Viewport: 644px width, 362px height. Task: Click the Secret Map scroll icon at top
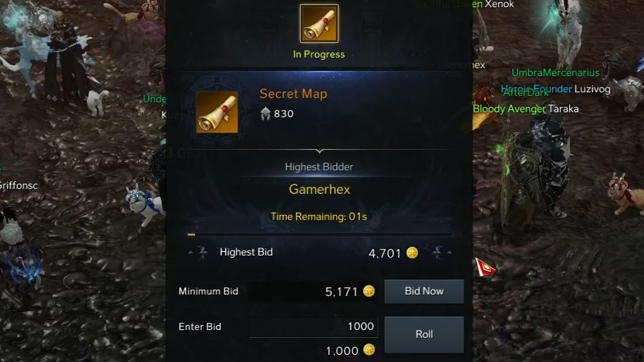click(x=319, y=24)
